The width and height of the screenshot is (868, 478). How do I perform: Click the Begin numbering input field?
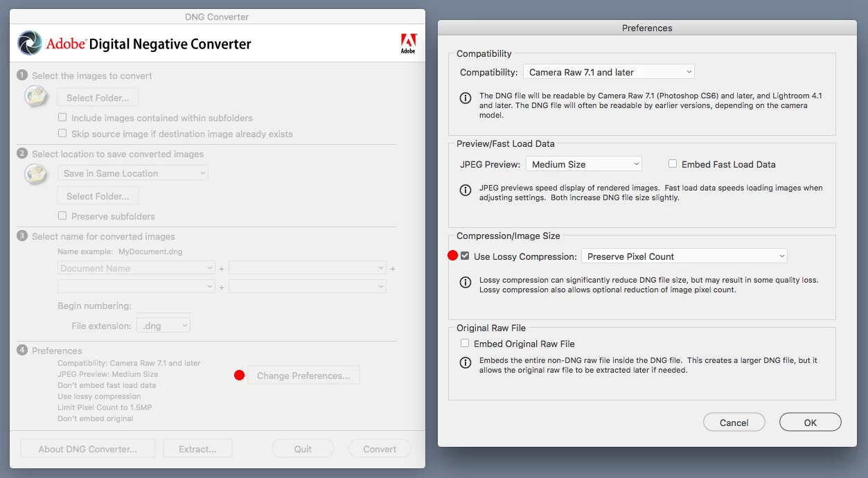pyautogui.click(x=163, y=306)
